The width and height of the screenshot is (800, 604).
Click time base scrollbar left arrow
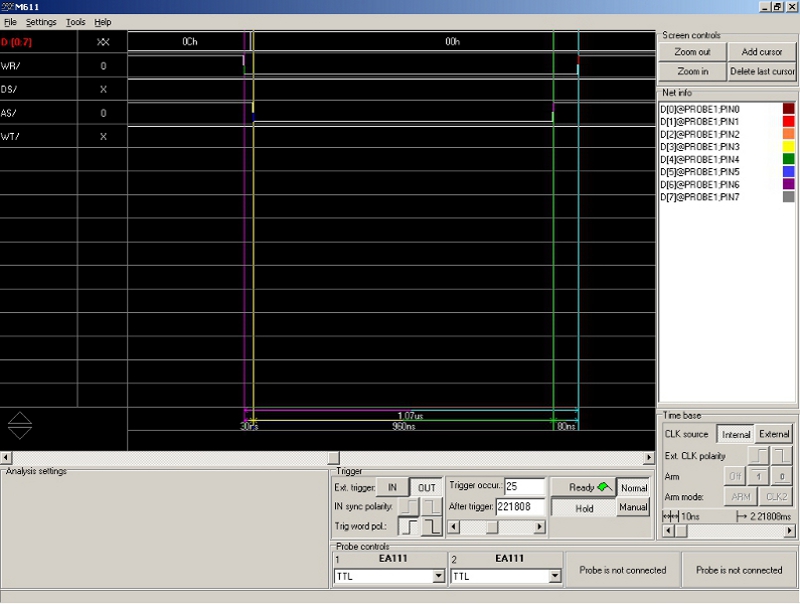[668, 531]
